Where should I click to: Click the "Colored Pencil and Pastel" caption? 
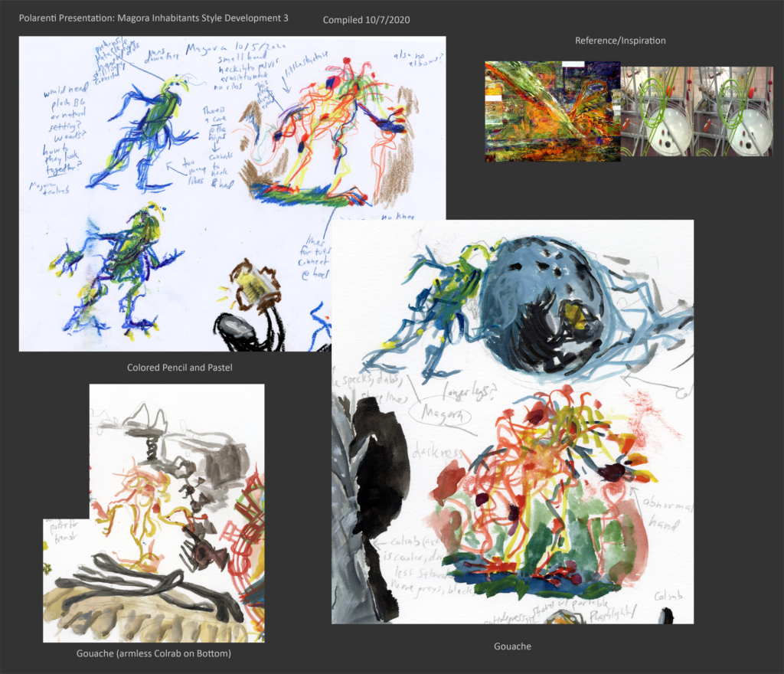point(179,368)
